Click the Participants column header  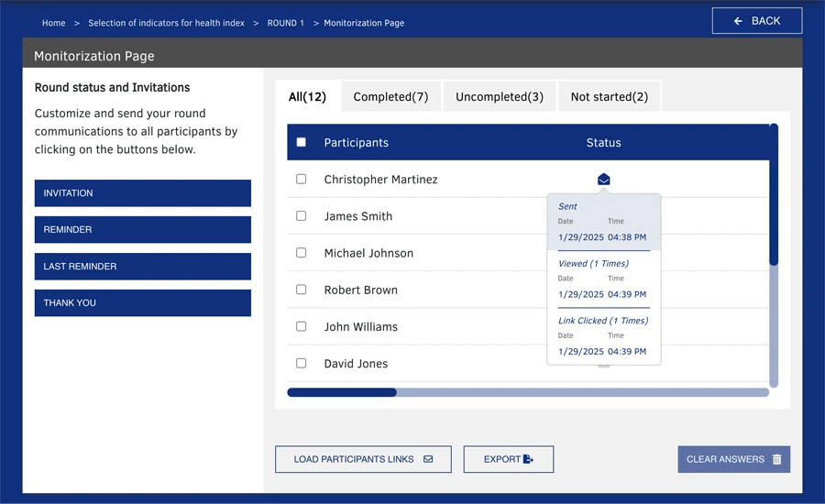click(x=357, y=143)
